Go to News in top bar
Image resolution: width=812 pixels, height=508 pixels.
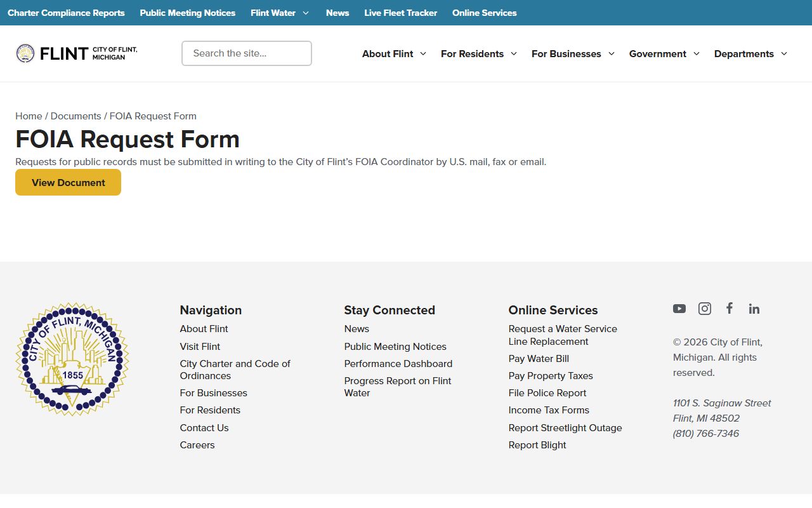(337, 13)
